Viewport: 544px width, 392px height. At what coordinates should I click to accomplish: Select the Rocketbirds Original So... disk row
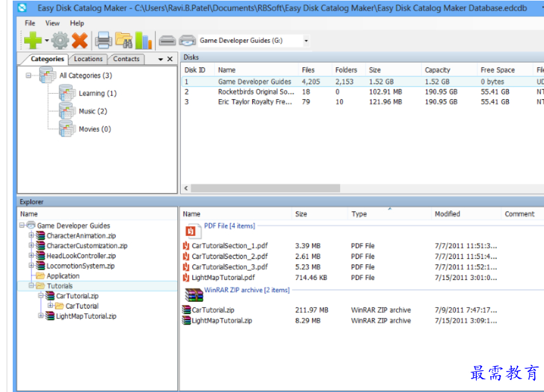point(362,91)
